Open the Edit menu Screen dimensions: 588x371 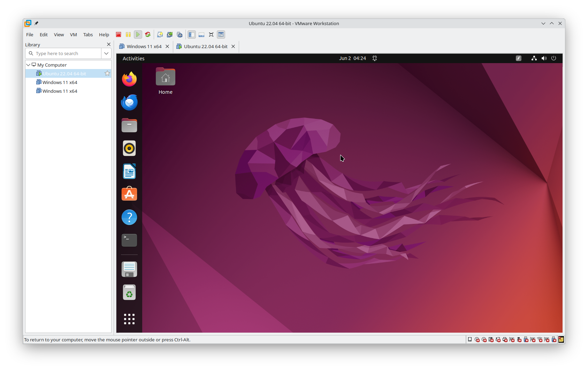click(44, 35)
